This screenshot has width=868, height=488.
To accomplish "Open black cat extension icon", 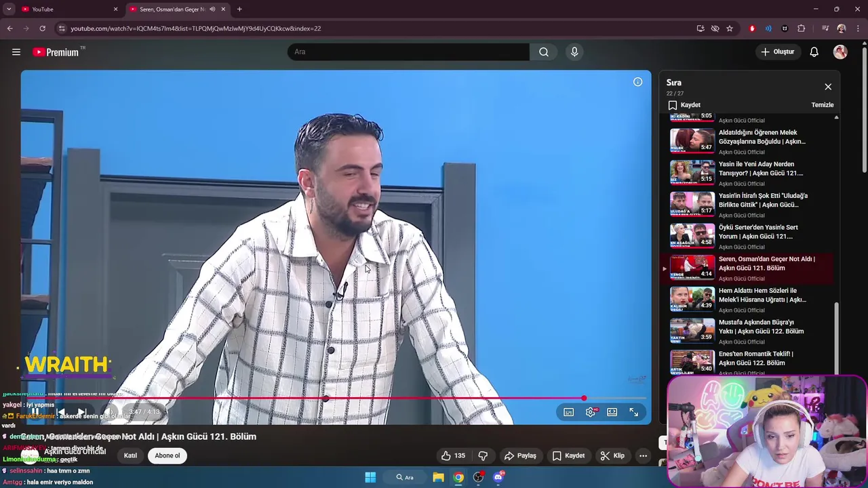I will coord(785,28).
